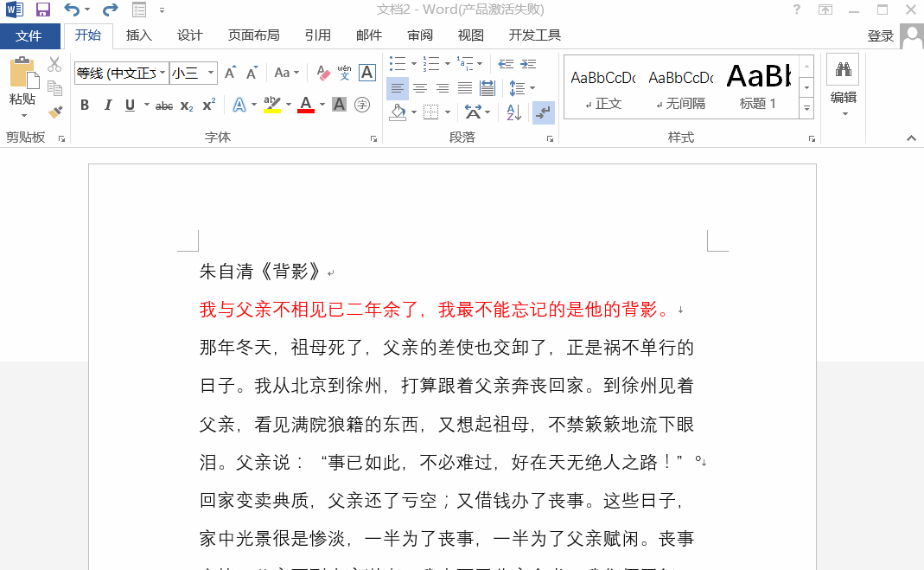Toggle italic formatting

108,105
